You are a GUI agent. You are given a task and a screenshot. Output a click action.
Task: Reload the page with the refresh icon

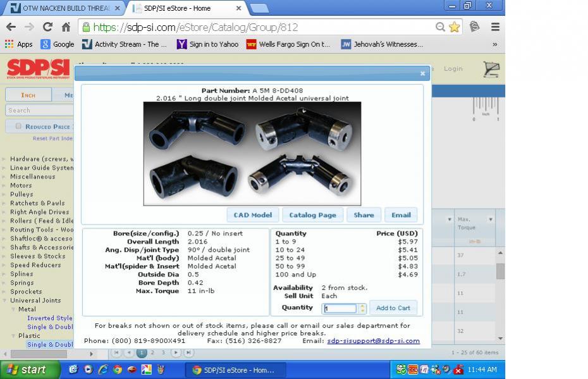coord(47,27)
